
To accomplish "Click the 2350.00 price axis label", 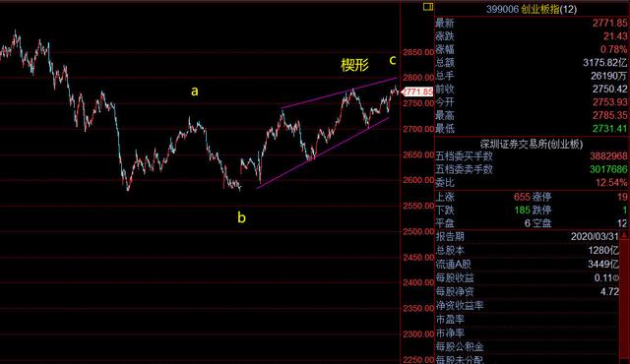I will pos(418,309).
